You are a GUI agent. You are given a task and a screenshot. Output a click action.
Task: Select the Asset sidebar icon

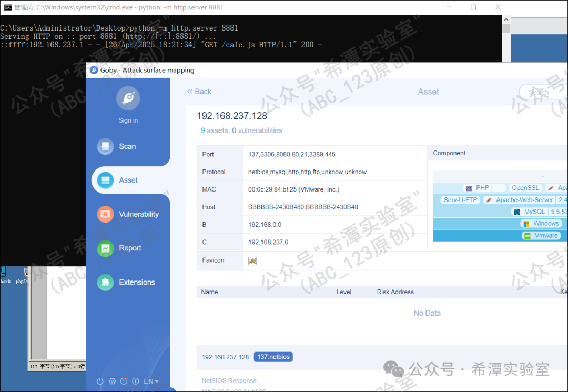[105, 180]
